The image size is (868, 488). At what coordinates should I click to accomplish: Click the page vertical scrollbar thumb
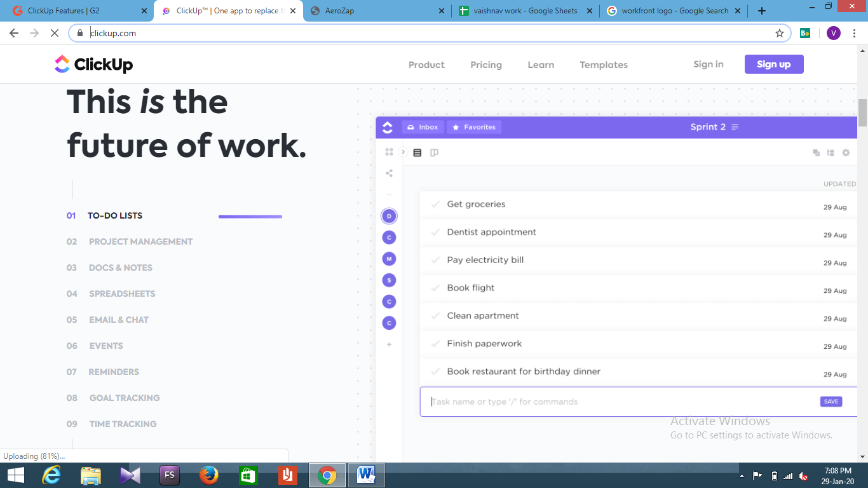862,113
